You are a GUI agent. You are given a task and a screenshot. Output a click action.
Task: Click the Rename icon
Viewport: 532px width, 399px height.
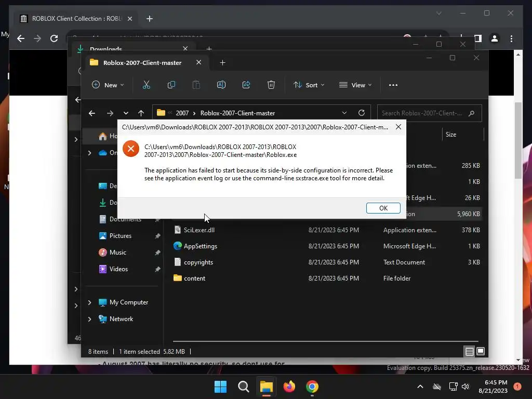221,85
